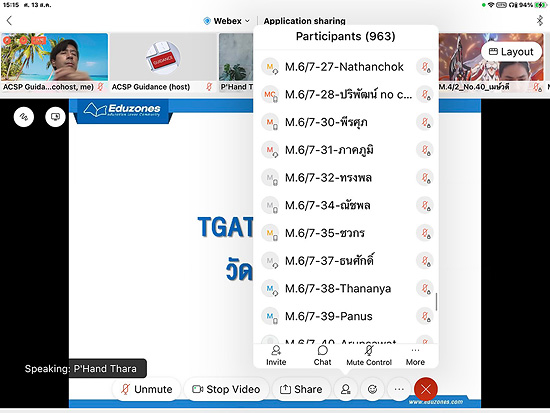Open the Layout options
The image size is (550, 413).
click(511, 52)
